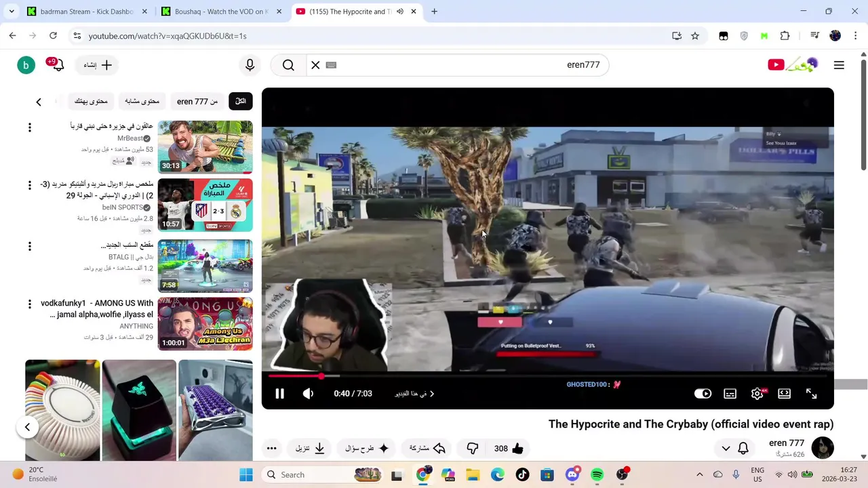This screenshot has height=488, width=868.
Task: Open options menu for BTALG video
Action: [x=29, y=246]
